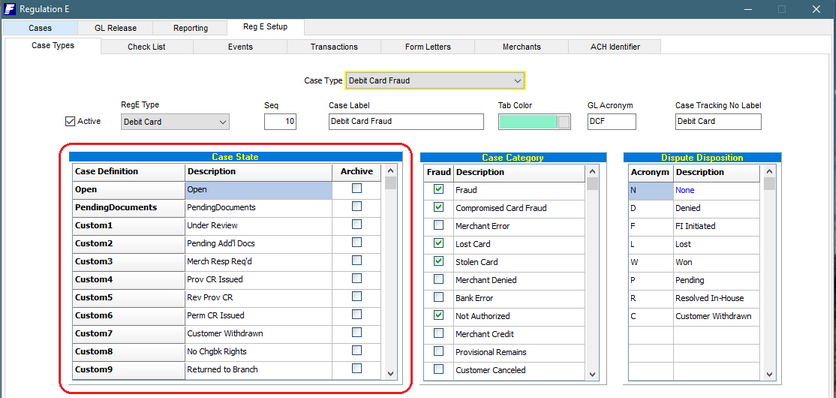Check Archive for Pending Add'l Docs row
836x398 pixels.
pyautogui.click(x=357, y=242)
